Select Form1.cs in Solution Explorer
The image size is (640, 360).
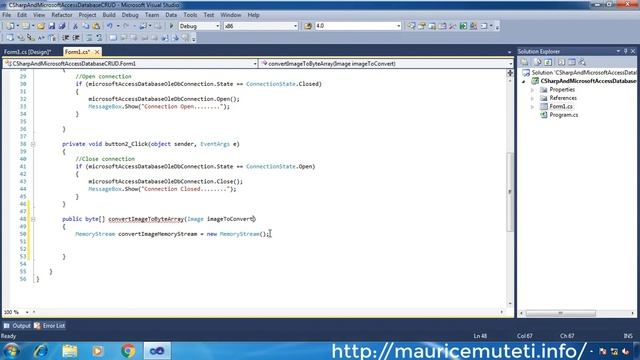[561, 107]
